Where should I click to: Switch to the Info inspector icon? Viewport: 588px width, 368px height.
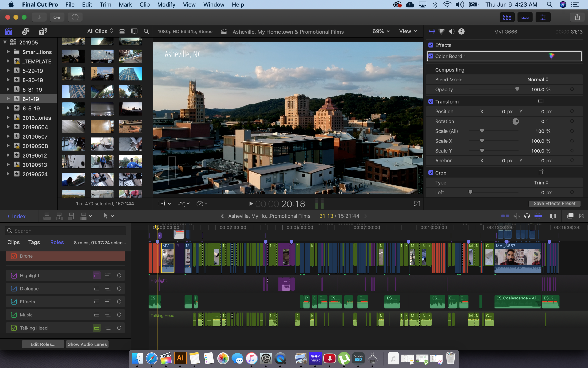[461, 31]
